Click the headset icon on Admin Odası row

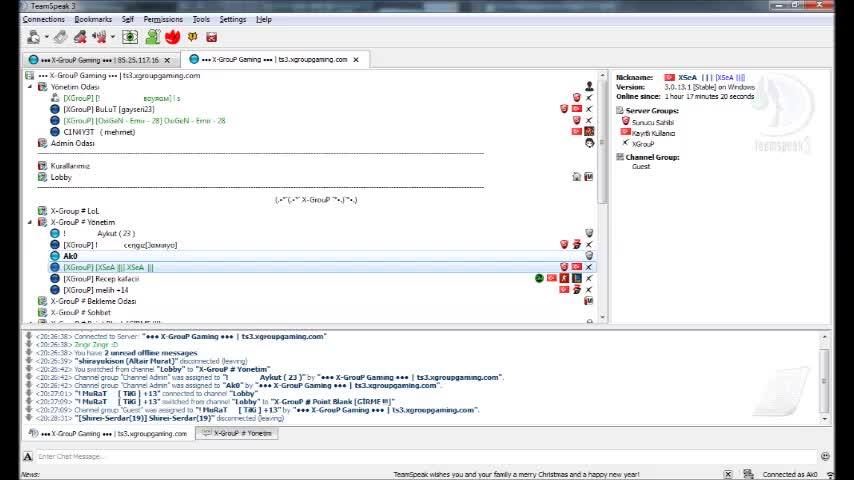pyautogui.click(x=589, y=143)
